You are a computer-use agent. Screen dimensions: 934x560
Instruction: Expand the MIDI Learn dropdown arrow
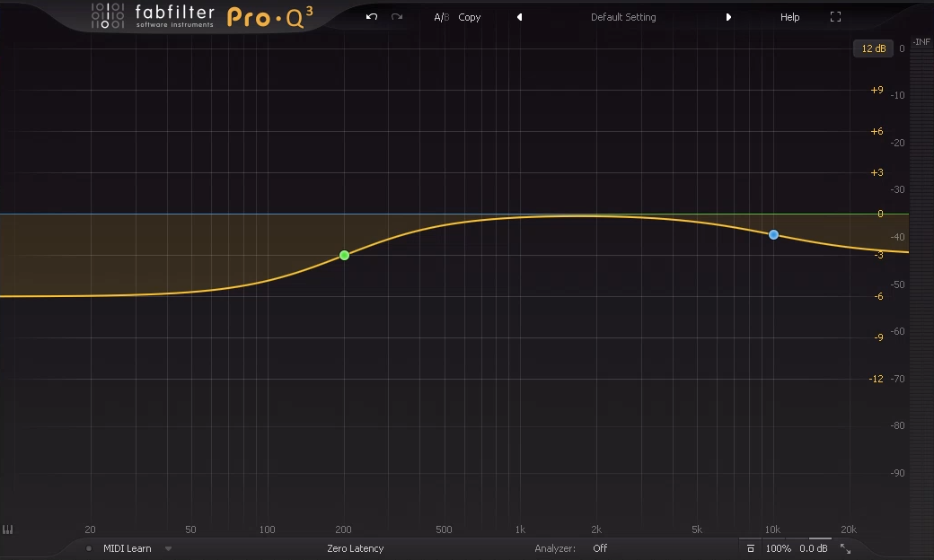(169, 548)
